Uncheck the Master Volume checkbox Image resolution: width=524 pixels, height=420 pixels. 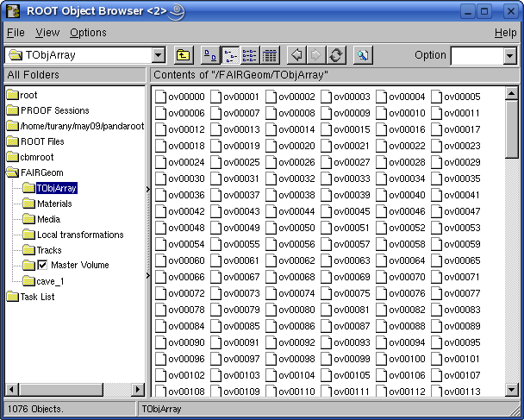[x=41, y=265]
